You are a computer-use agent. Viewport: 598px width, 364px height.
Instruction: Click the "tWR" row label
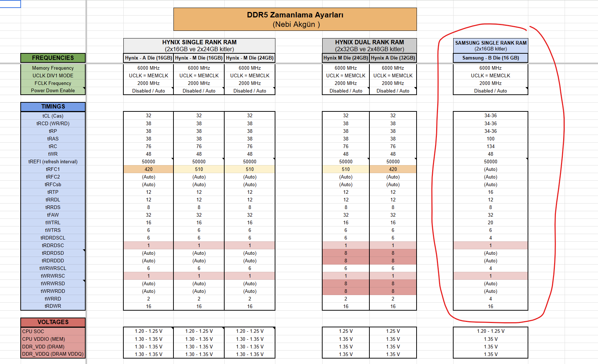(53, 154)
